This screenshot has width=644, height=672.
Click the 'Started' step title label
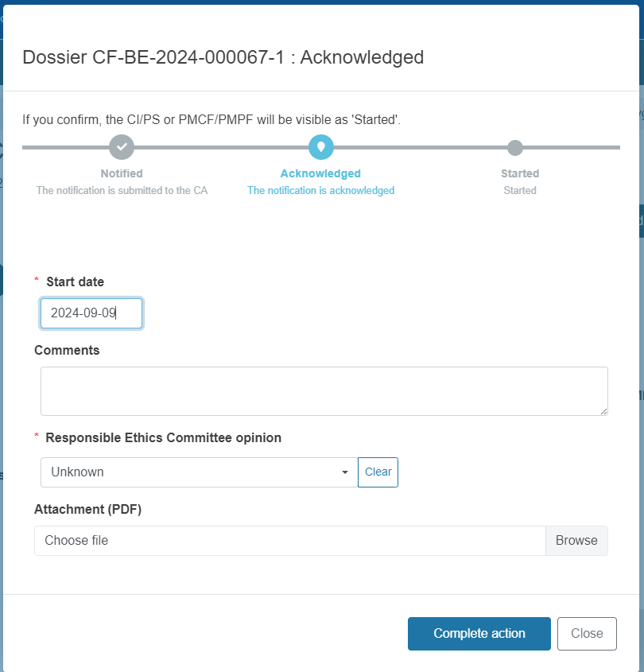click(520, 173)
